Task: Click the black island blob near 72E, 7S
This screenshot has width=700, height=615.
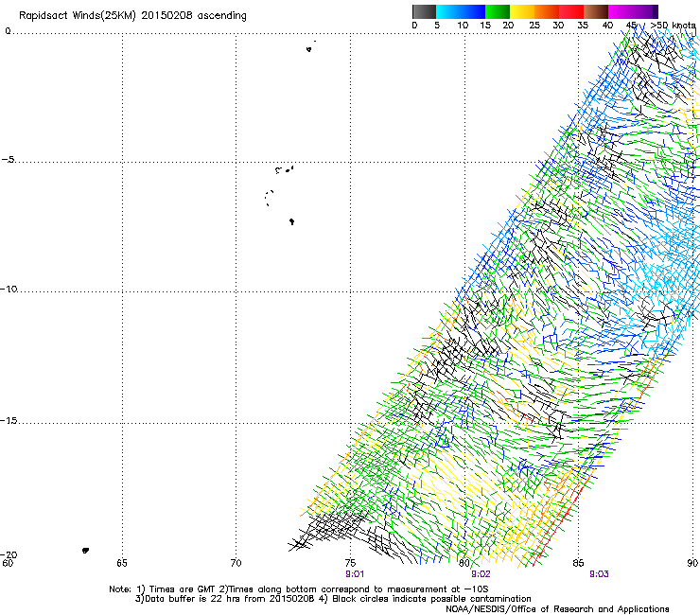Action: 292,221
